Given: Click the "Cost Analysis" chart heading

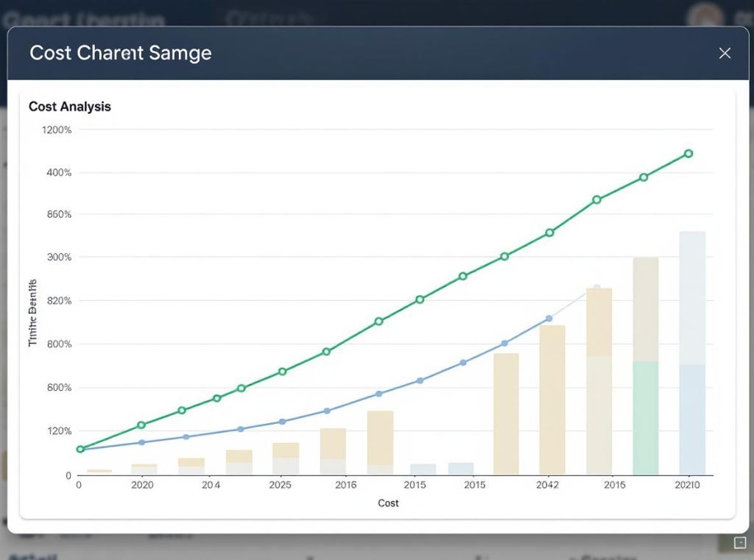Looking at the screenshot, I should (x=70, y=107).
